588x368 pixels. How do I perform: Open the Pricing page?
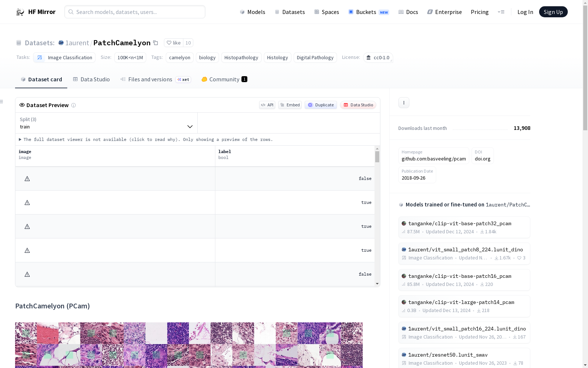tap(480, 12)
